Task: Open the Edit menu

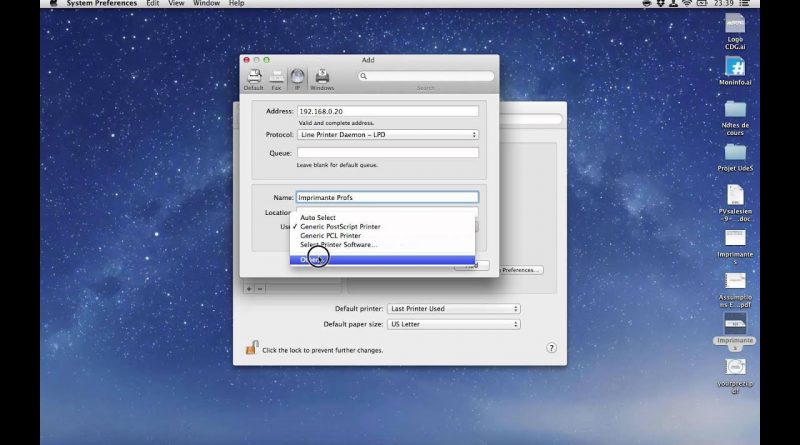Action: (153, 3)
